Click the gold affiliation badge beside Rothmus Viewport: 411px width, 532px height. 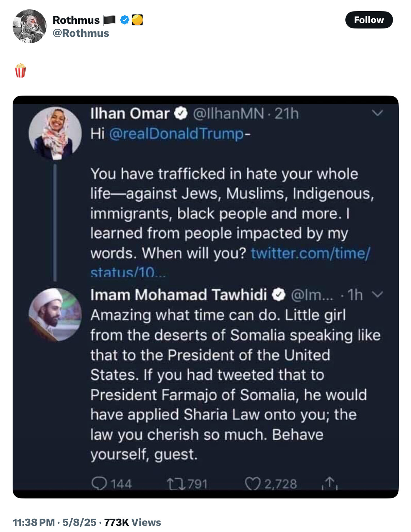tap(137, 20)
